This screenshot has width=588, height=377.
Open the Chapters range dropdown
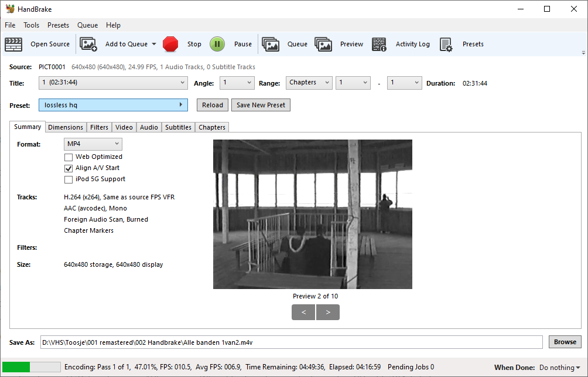[309, 83]
